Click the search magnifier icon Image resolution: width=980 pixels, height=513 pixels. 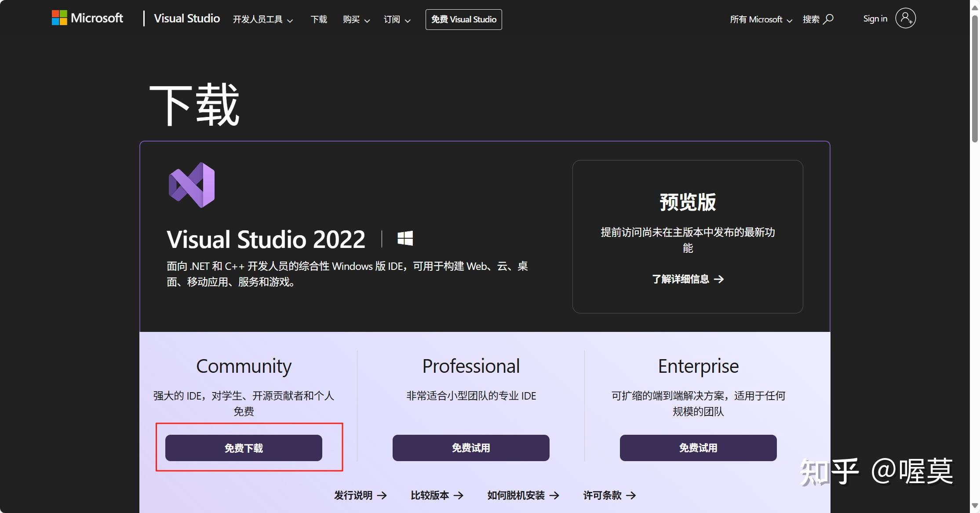[830, 19]
